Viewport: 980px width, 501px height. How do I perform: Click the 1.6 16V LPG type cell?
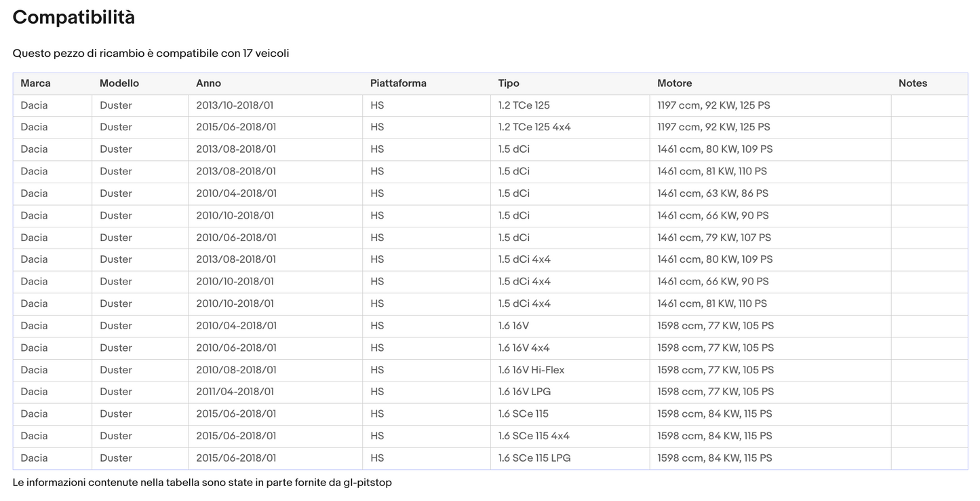tap(570, 392)
